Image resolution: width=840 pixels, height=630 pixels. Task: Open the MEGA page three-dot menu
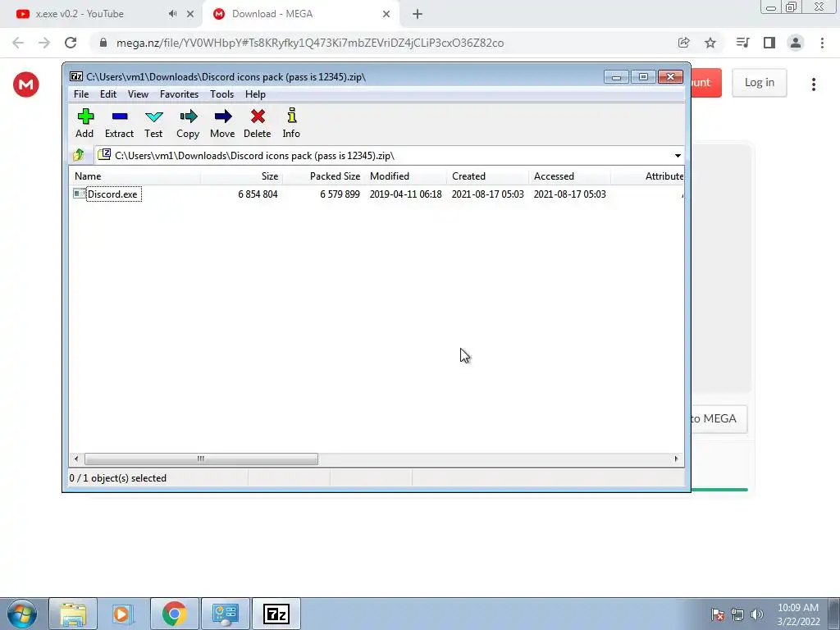click(814, 84)
